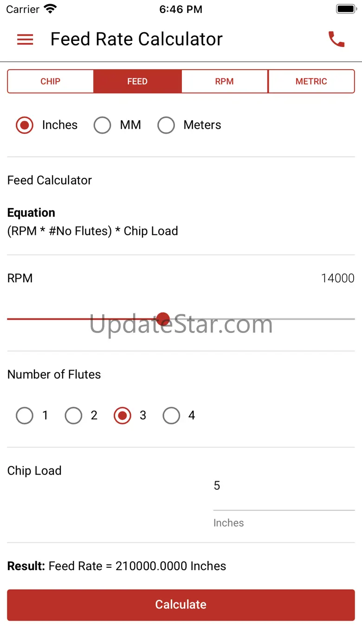Open the RPM calculator tab
The width and height of the screenshot is (362, 644).
coord(224,81)
